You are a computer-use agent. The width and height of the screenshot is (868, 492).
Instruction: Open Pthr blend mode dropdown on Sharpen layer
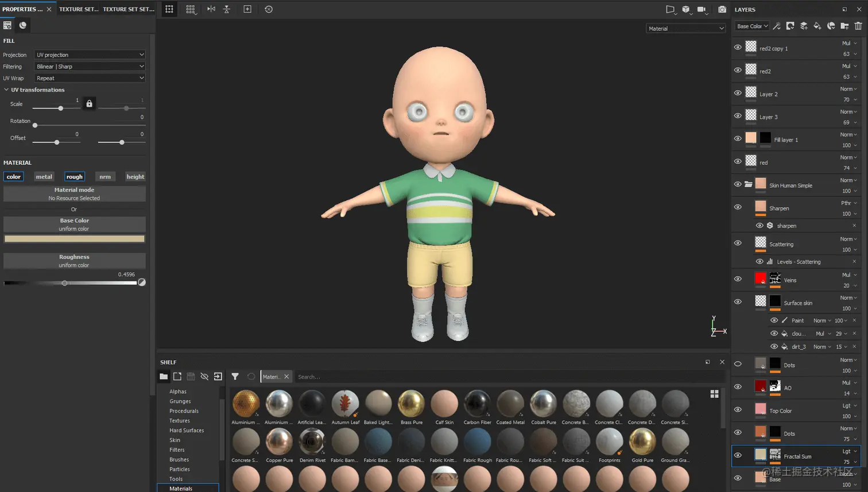[850, 203]
